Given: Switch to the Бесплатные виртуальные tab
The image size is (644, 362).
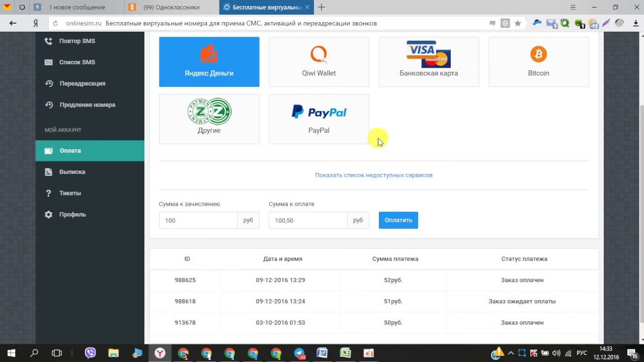Looking at the screenshot, I should tap(267, 7).
